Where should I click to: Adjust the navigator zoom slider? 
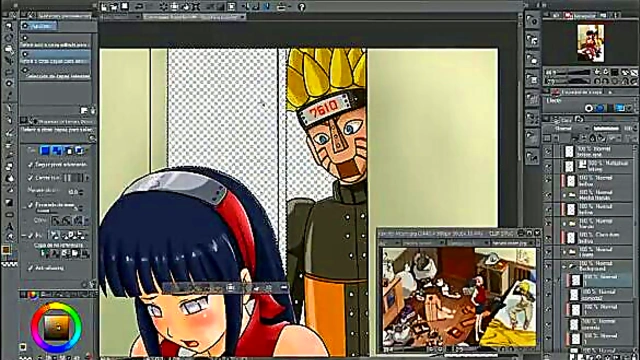[579, 72]
